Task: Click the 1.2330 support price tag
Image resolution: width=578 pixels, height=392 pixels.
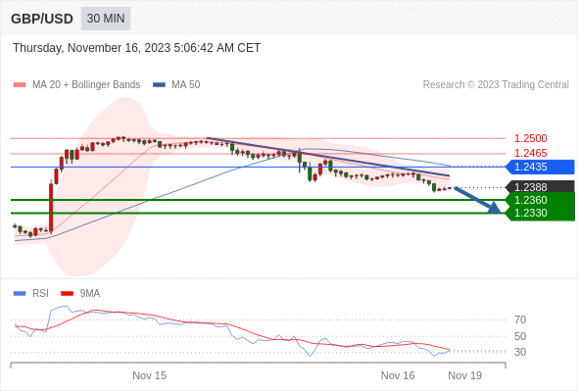Action: 540,213
